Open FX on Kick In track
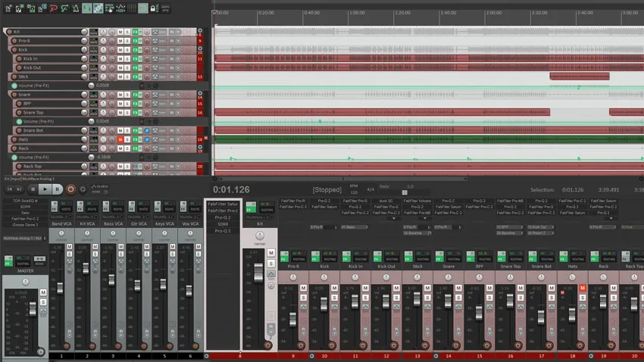The height and width of the screenshot is (362, 644). coord(135,58)
